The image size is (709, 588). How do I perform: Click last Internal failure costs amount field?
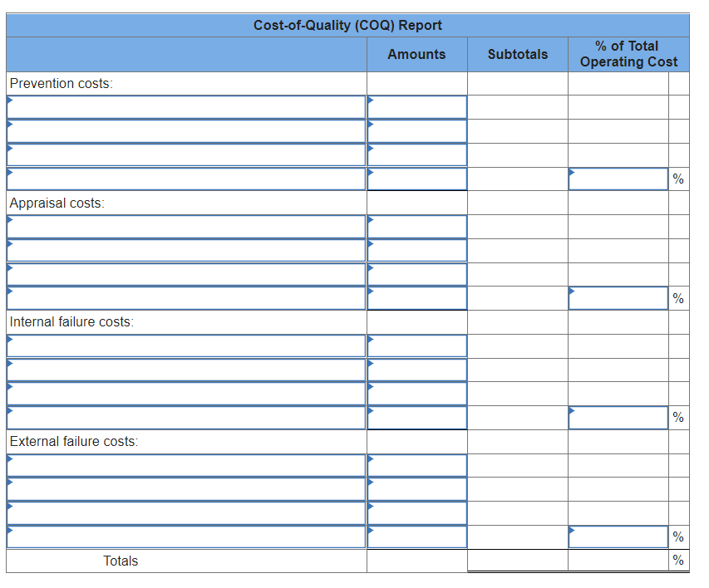pos(417,418)
